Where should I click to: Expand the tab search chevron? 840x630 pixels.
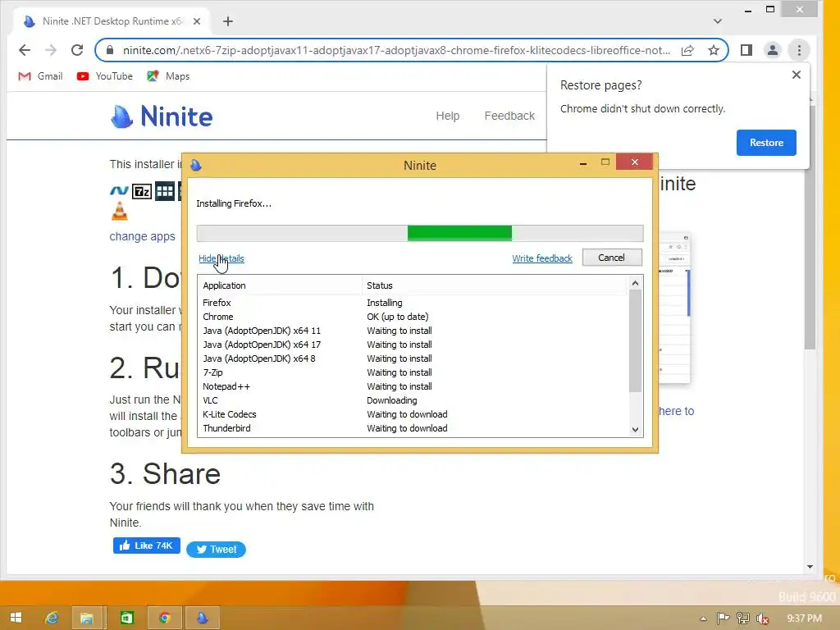click(718, 21)
